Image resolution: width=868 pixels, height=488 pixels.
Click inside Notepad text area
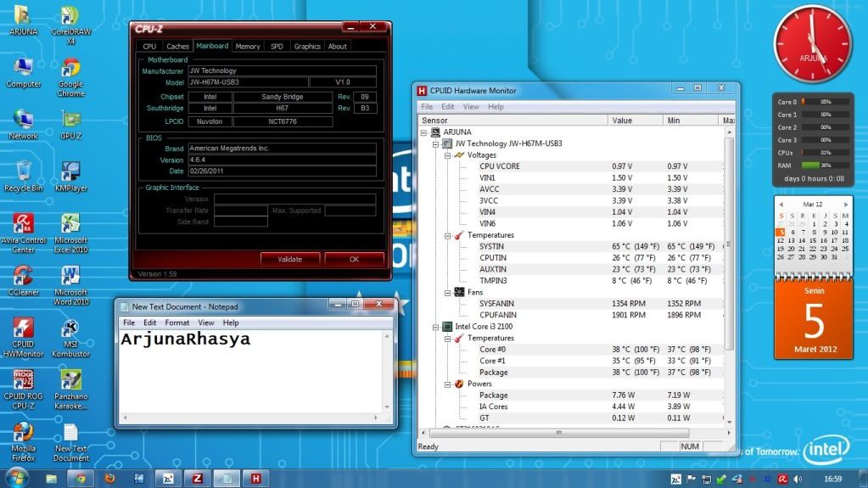250,371
